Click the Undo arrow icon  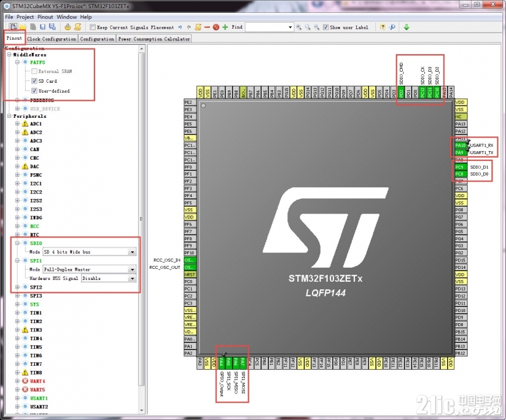180,27
